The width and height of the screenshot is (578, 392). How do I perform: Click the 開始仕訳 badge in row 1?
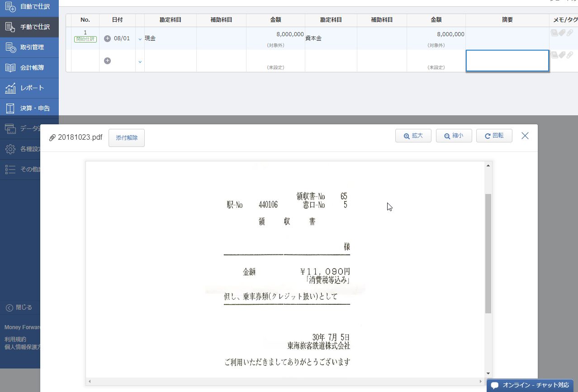coord(85,39)
